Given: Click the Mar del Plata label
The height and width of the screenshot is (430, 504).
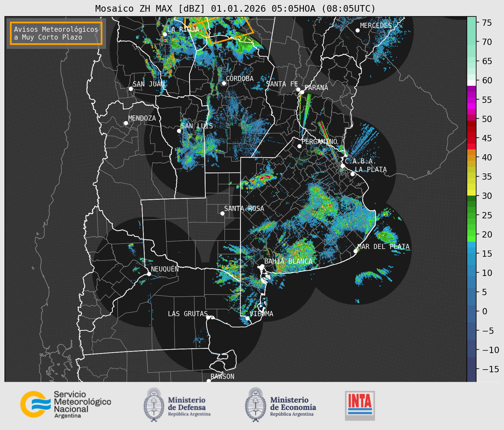Looking at the screenshot, I should click(x=383, y=247).
